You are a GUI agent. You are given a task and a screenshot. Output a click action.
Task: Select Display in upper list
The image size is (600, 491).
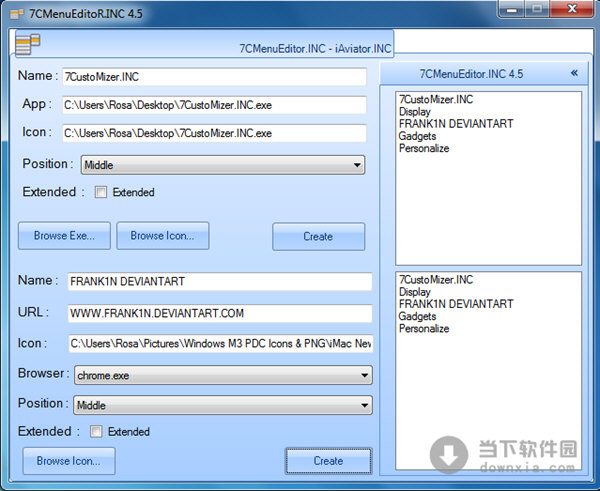click(x=415, y=112)
